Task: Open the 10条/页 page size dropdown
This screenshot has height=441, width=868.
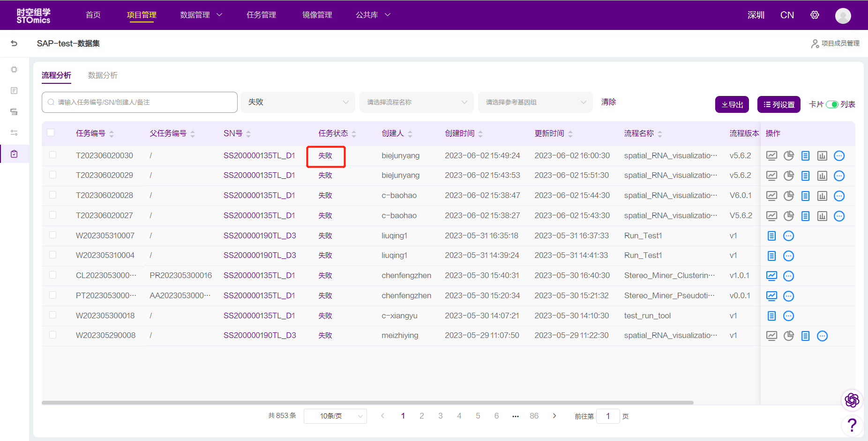Action: 335,416
